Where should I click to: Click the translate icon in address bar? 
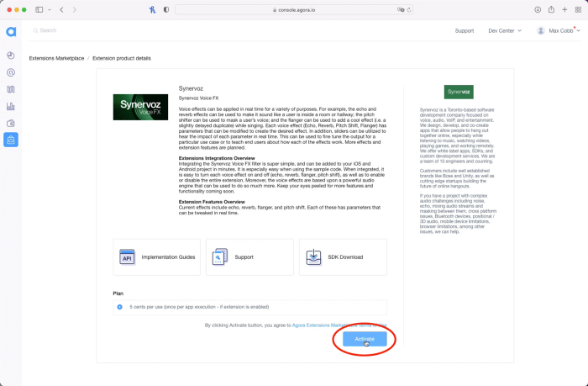(401, 10)
